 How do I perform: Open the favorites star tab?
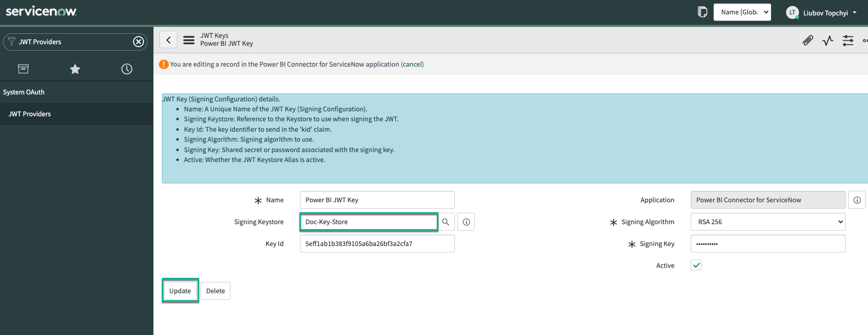pos(75,69)
